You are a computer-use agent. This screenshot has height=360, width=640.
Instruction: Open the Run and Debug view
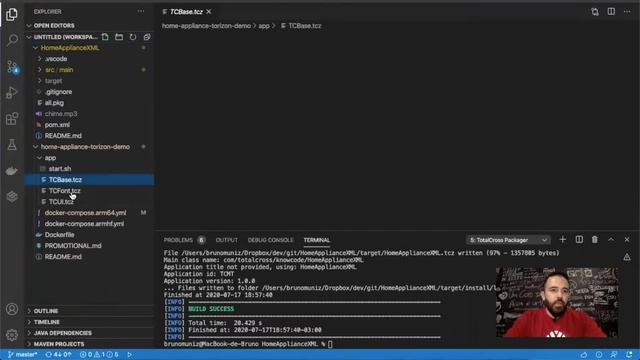[x=12, y=93]
